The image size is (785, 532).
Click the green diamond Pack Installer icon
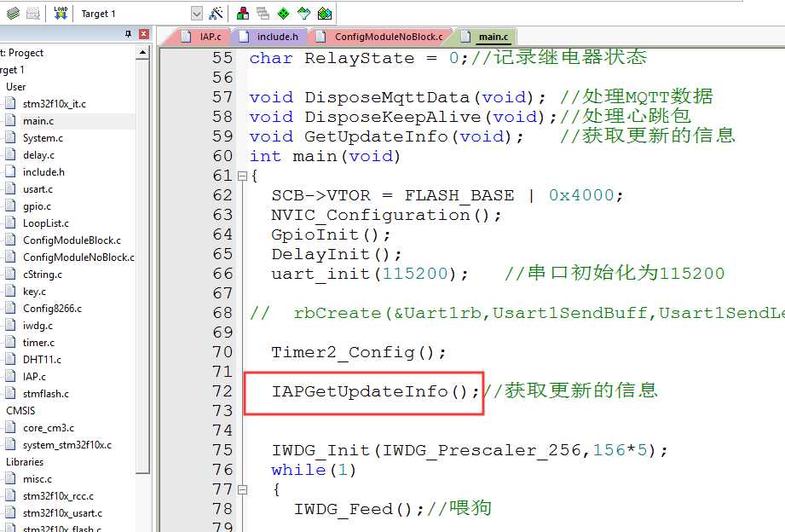283,14
